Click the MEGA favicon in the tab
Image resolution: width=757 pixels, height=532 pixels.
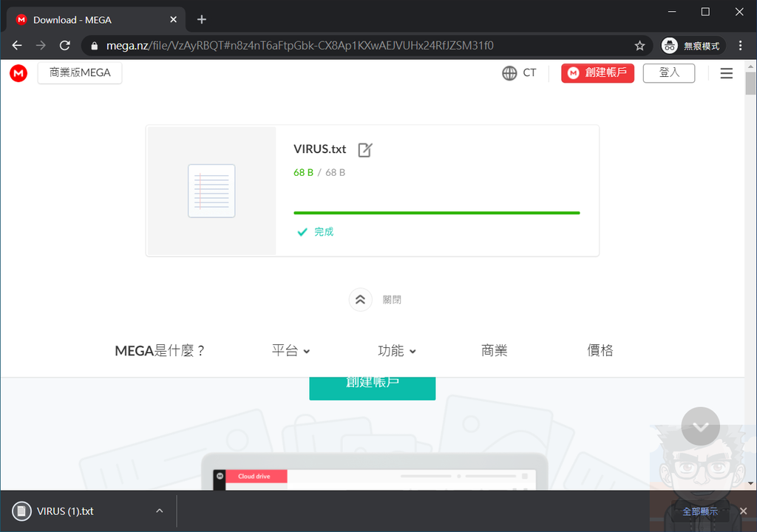click(21, 20)
